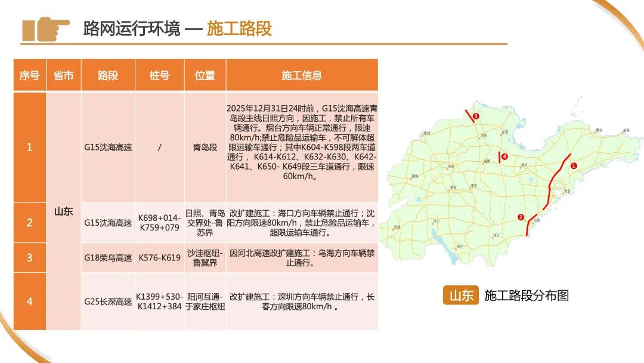Click the 因河北高速改扩建施工 info cell
Screen dimensions: 644x363
[302, 258]
